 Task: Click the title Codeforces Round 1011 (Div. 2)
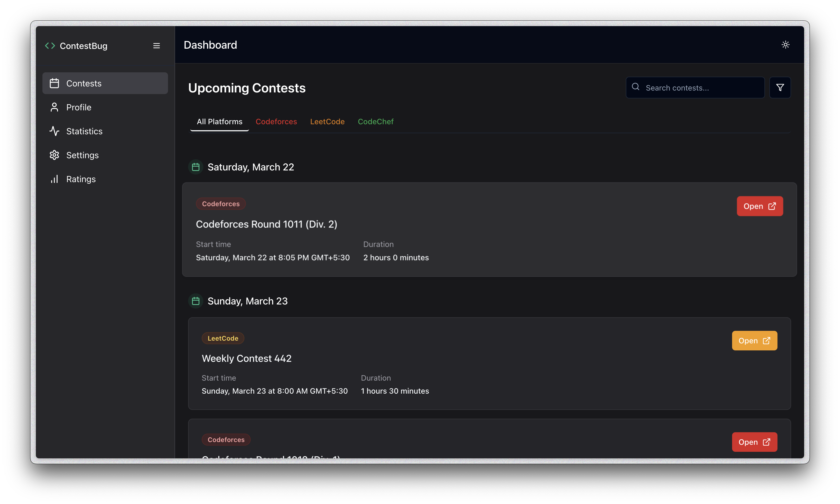266,224
